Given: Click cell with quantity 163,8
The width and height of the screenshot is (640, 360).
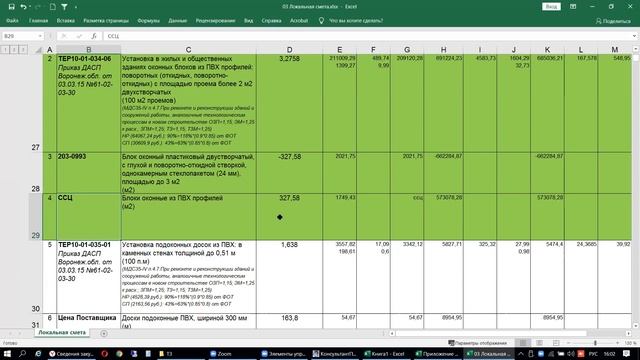Looking at the screenshot, I should (289, 321).
